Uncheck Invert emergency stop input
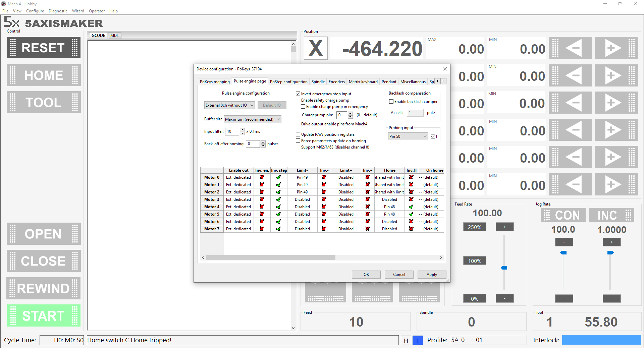The height and width of the screenshot is (349, 644). (x=298, y=94)
